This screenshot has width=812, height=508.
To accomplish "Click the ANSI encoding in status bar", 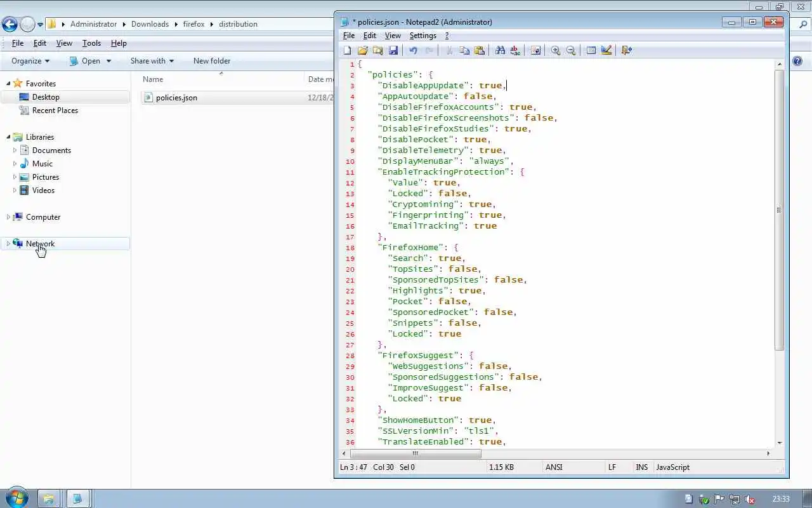I will click(x=554, y=467).
